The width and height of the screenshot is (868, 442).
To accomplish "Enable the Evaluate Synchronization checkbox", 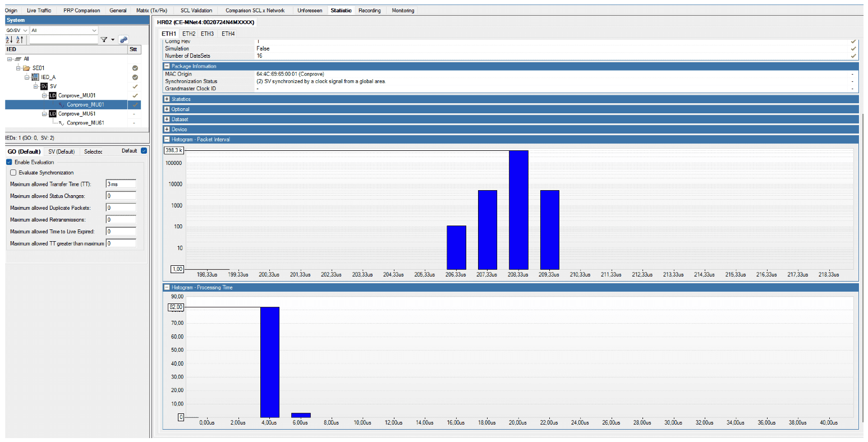I will click(13, 173).
